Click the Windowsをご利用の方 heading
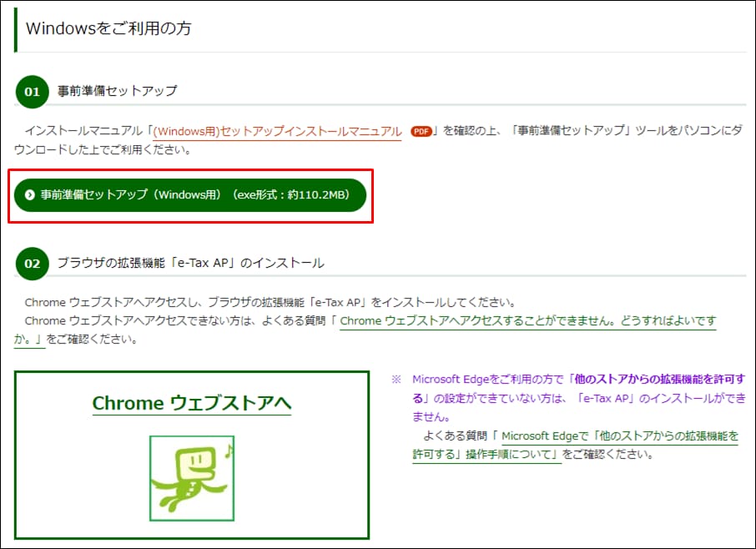Viewport: 756px width, 549px height. (x=108, y=28)
